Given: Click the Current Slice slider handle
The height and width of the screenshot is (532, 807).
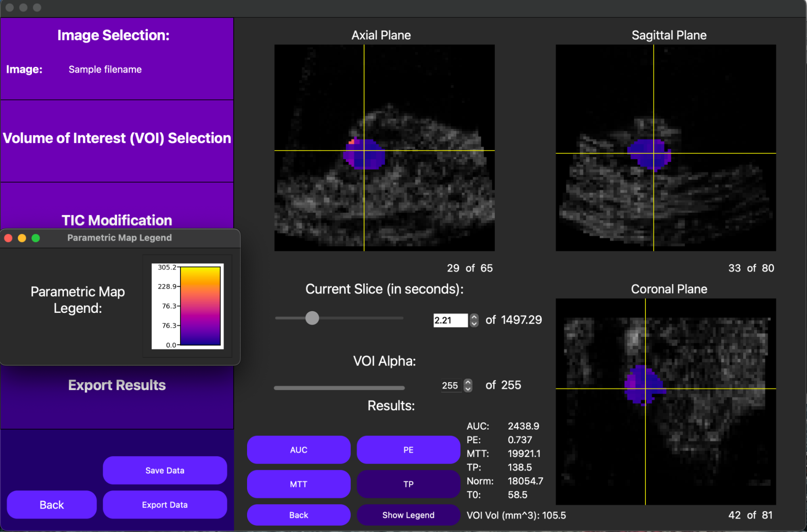Looking at the screenshot, I should click(x=312, y=318).
